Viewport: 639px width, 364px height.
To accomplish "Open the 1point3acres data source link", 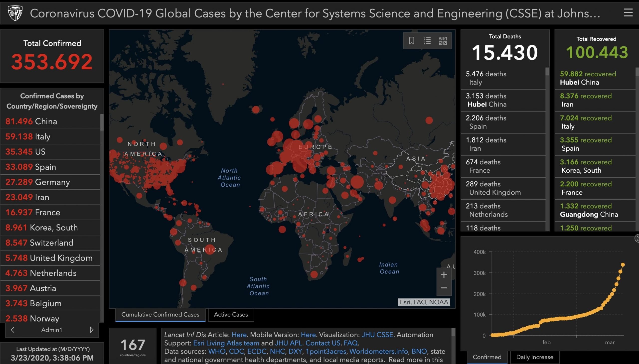I will 326,351.
